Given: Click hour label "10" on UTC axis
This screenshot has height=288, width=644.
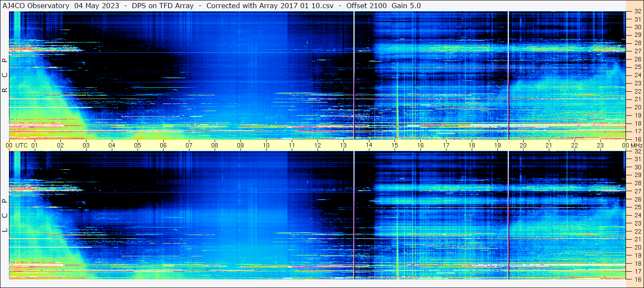Looking at the screenshot, I should coord(266,145).
